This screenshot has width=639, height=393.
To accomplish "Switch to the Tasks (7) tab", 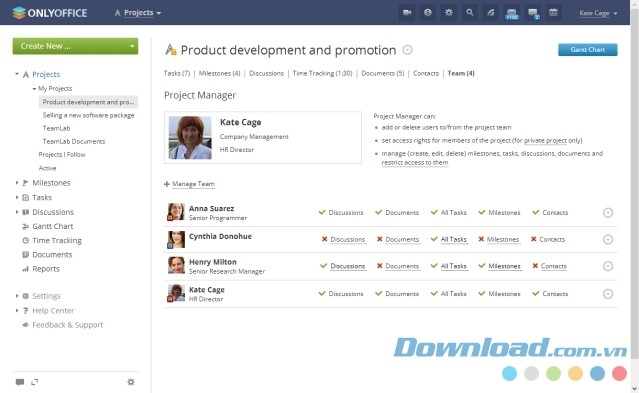I will [x=177, y=73].
